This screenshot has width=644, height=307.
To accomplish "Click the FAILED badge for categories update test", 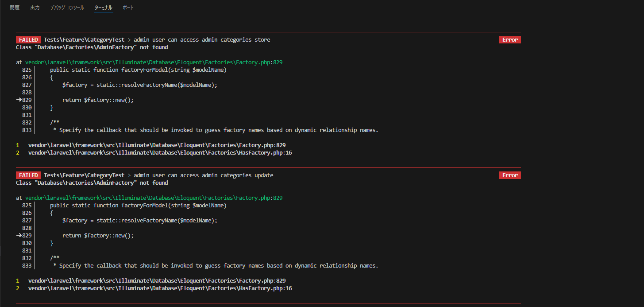I will click(x=28, y=175).
